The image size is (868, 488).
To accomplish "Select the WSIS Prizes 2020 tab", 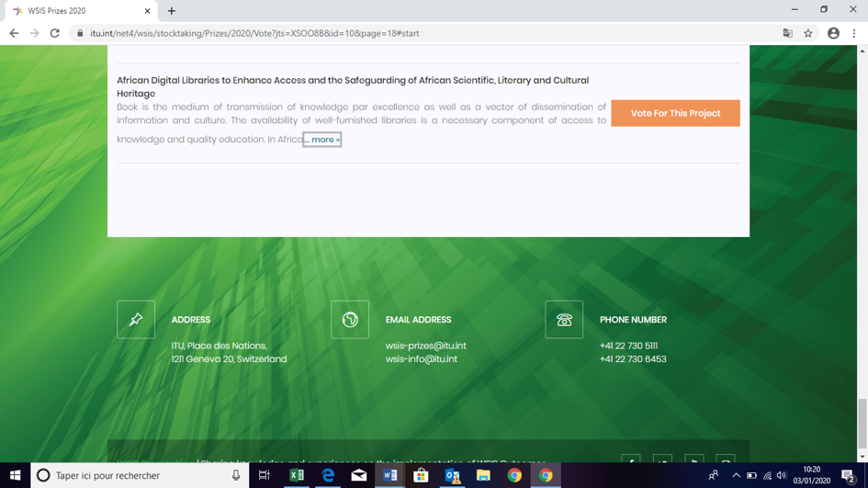I will 78,11.
